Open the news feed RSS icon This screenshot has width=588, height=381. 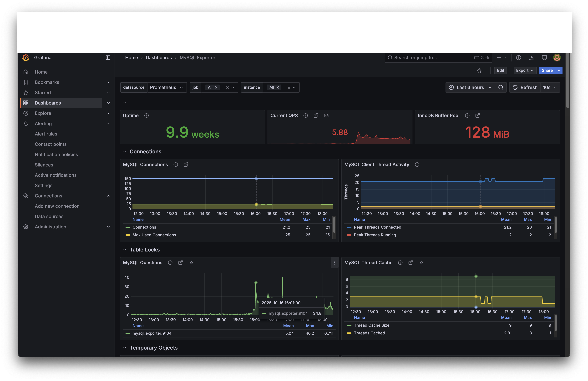531,58
